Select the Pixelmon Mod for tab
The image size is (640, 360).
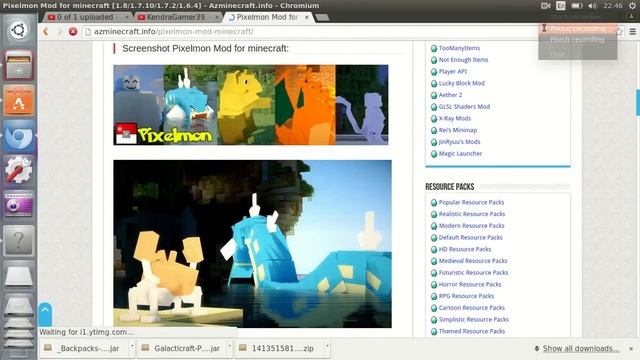click(x=268, y=17)
